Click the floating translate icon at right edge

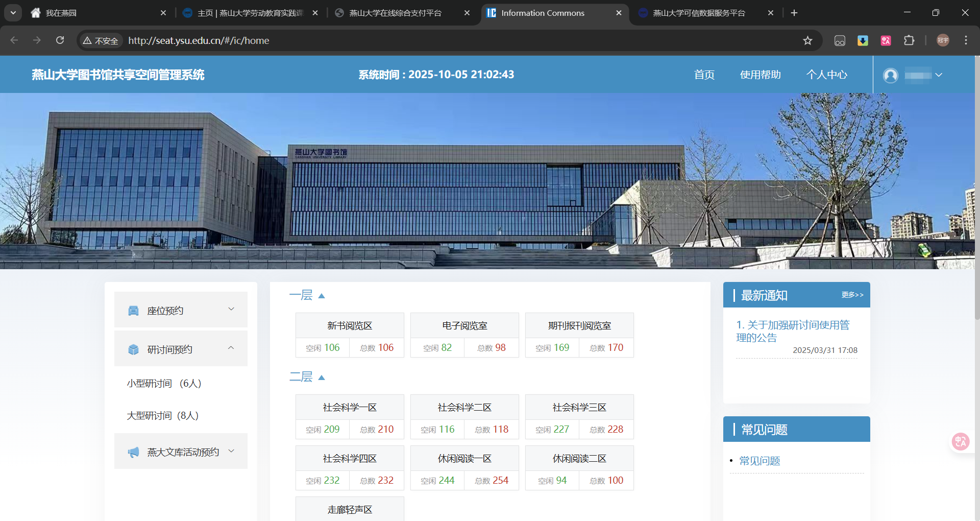(x=961, y=441)
